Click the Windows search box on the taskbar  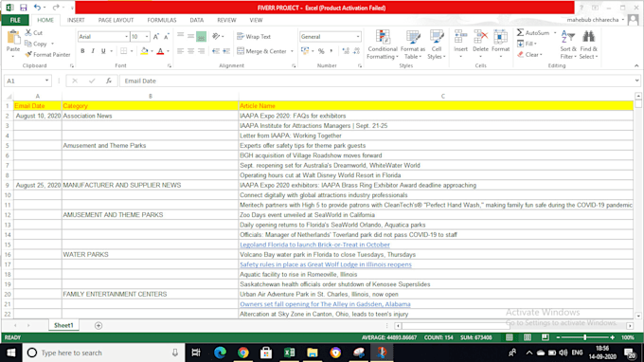(x=103, y=353)
